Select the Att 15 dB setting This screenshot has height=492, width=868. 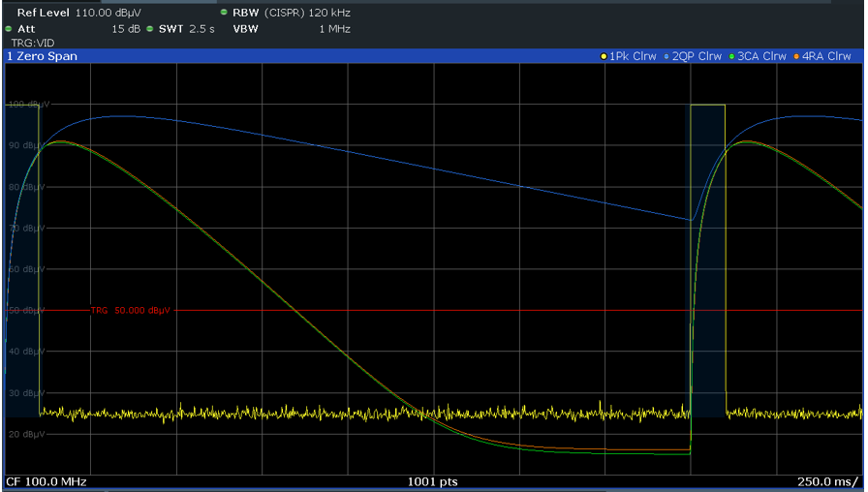point(78,29)
